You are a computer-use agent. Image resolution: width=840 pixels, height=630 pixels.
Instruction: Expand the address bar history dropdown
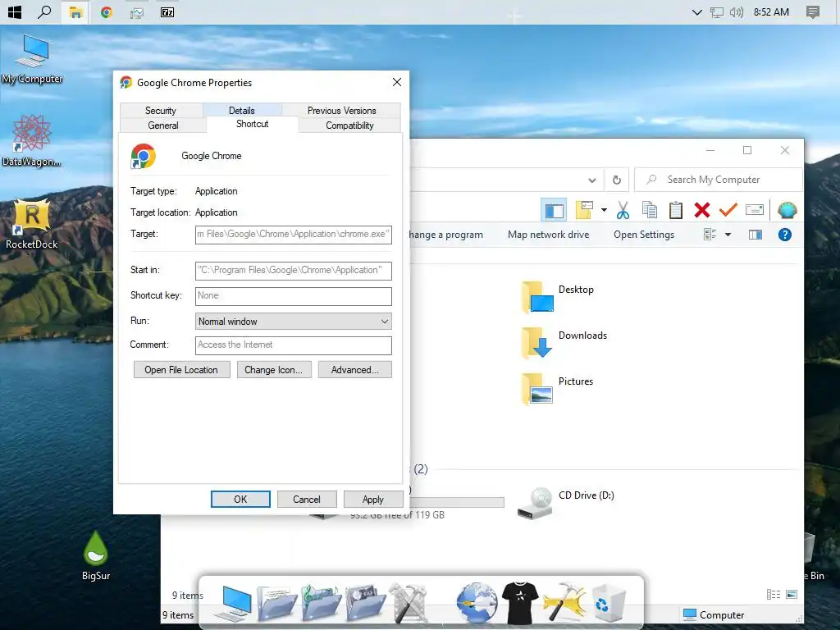[x=592, y=180]
